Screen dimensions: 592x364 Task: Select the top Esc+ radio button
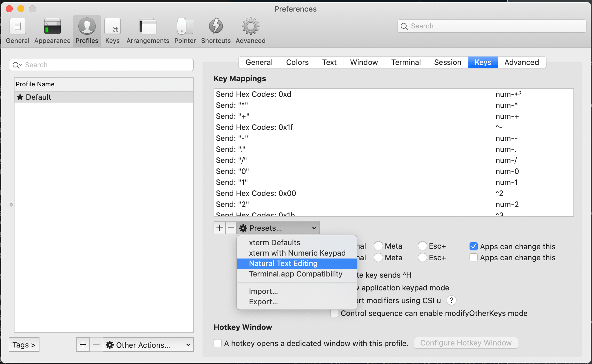(x=422, y=246)
